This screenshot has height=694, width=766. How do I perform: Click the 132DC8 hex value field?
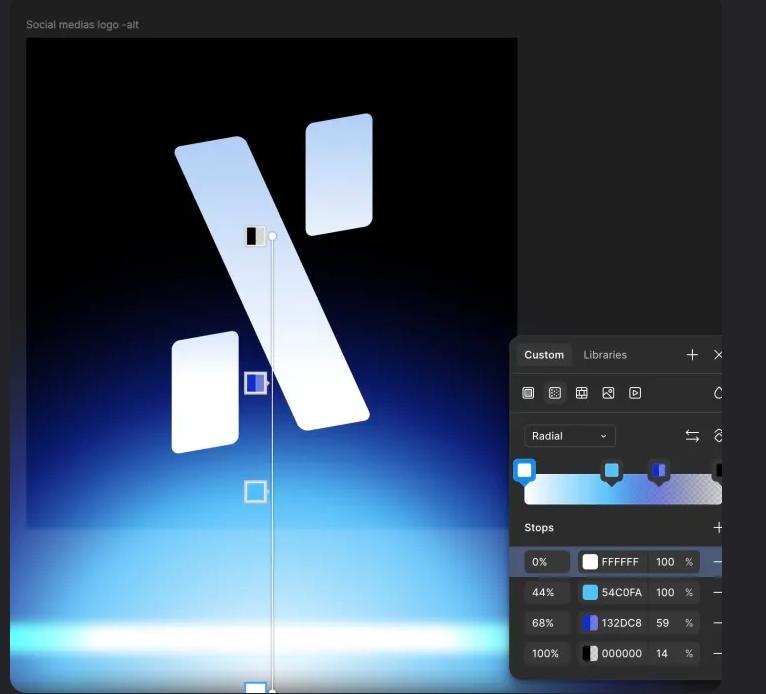coord(621,623)
